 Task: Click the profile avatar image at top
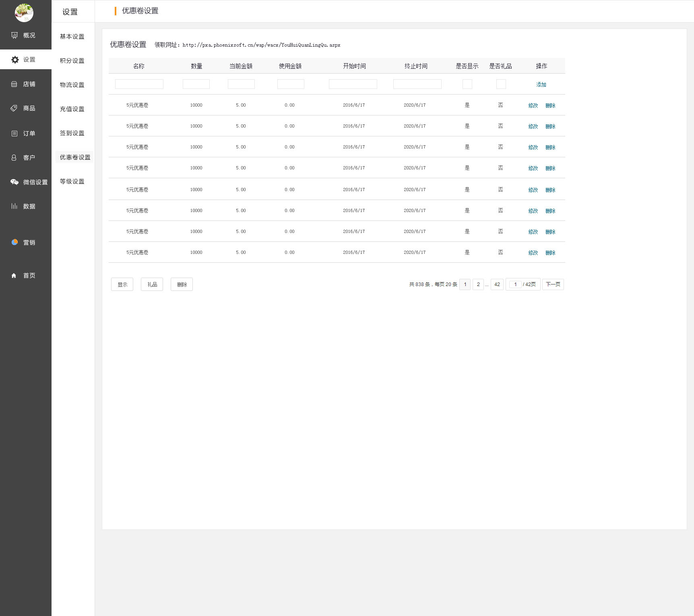point(24,13)
